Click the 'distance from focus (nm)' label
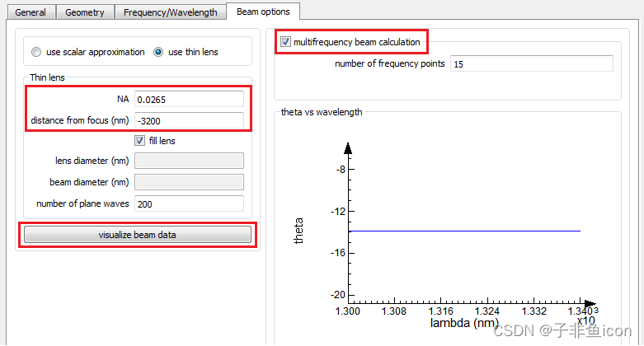644x346 pixels. point(80,120)
